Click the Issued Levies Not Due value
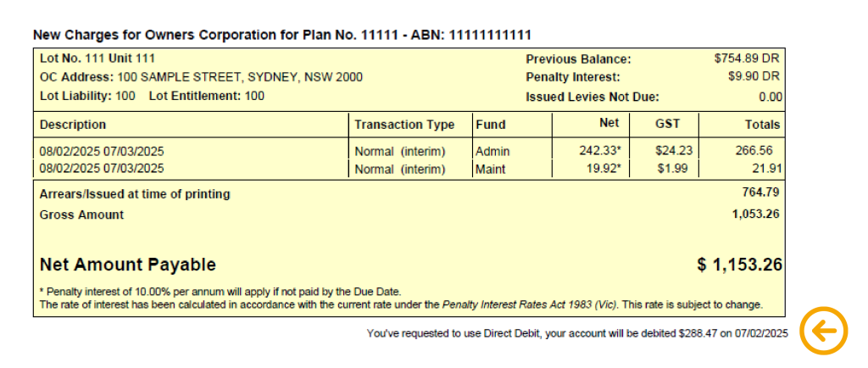Image resolution: width=868 pixels, height=368 pixels. 770,98
